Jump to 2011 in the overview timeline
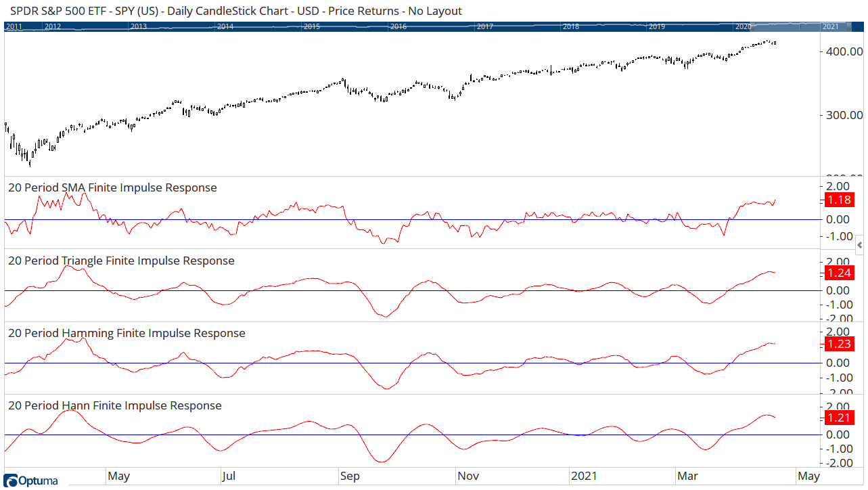 [x=14, y=26]
